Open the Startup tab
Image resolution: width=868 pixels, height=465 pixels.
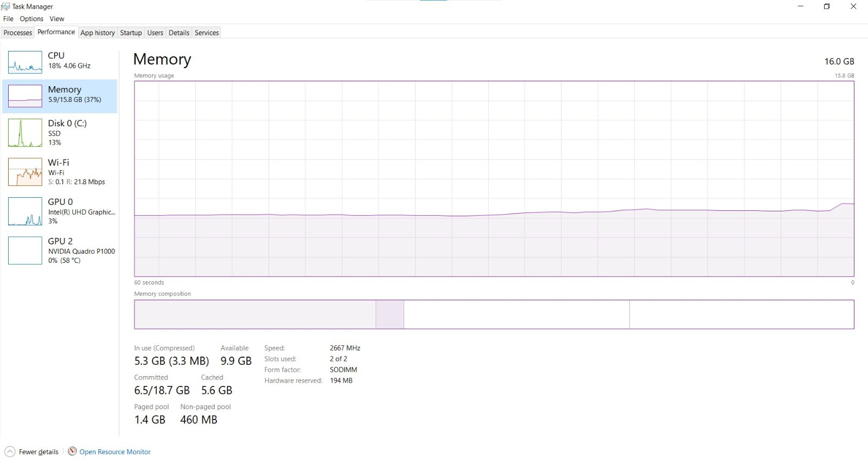[x=131, y=33]
